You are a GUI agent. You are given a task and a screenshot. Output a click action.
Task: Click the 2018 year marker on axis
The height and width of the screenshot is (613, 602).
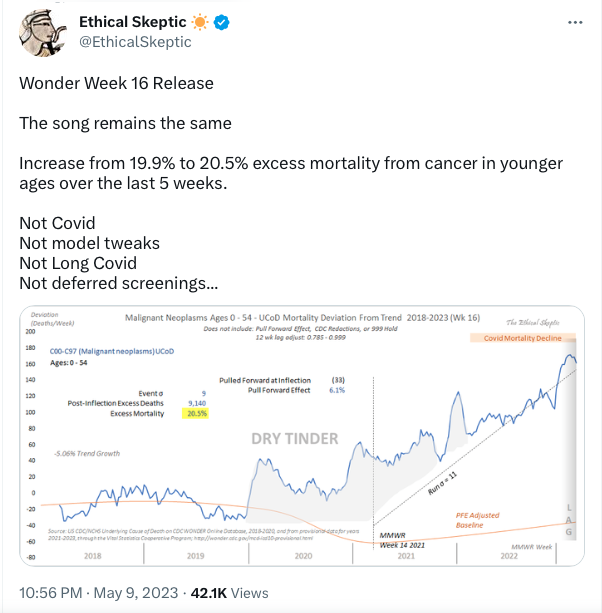(x=93, y=556)
